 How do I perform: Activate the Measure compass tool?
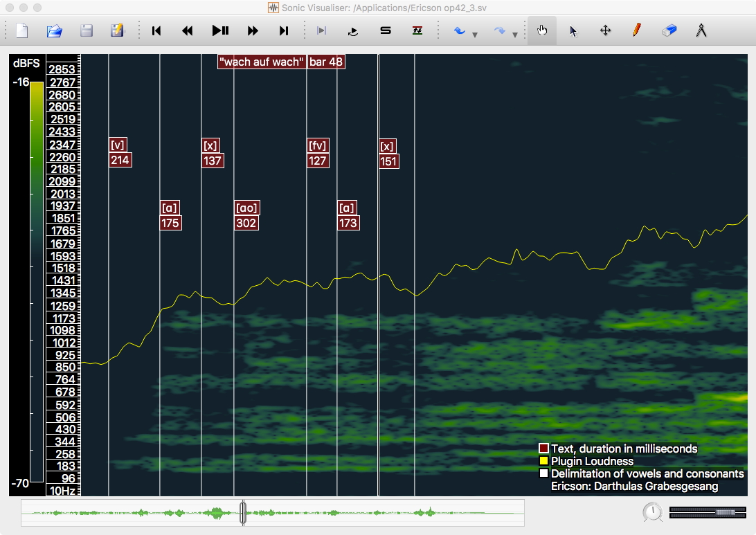coord(701,31)
